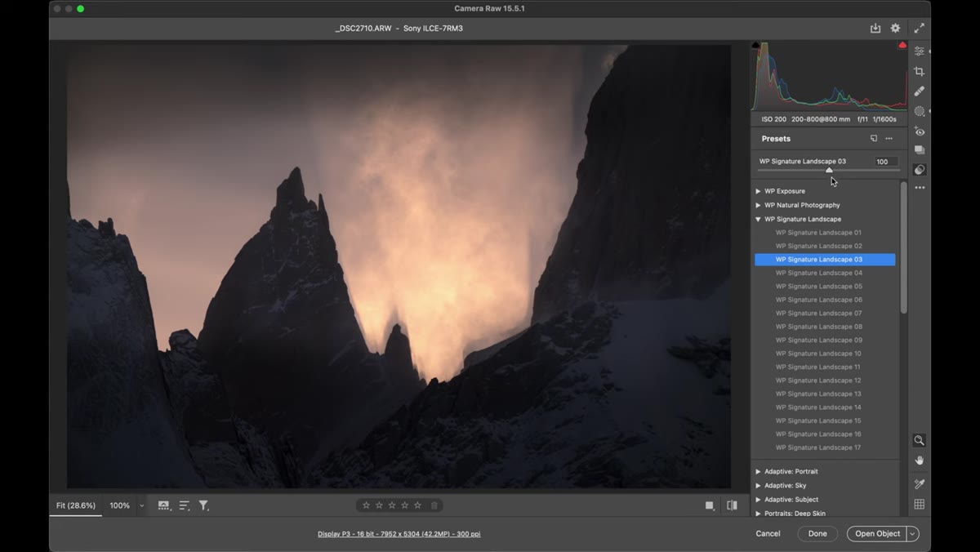
Task: Open Camera Raw preferences gear
Action: coord(895,28)
